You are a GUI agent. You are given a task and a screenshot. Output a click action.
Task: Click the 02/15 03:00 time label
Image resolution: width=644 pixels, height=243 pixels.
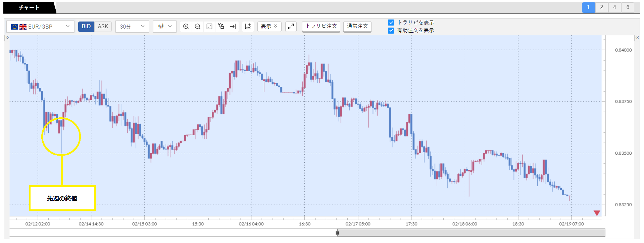point(144,224)
